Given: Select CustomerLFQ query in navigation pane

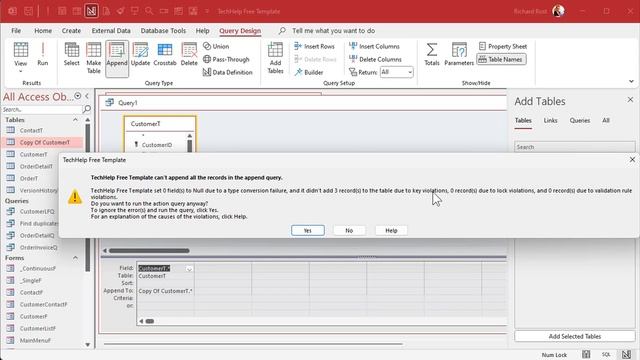Looking at the screenshot, I should [x=37, y=211].
